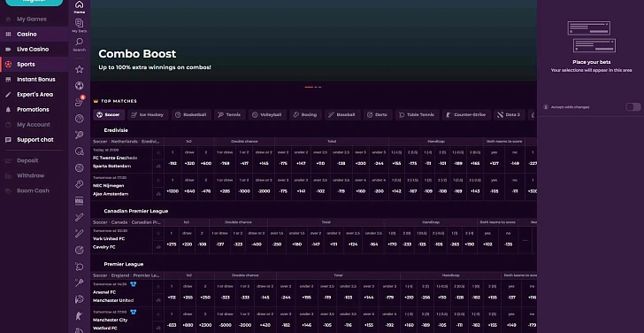
Task: Switch to the Basketball tab
Action: point(192,115)
